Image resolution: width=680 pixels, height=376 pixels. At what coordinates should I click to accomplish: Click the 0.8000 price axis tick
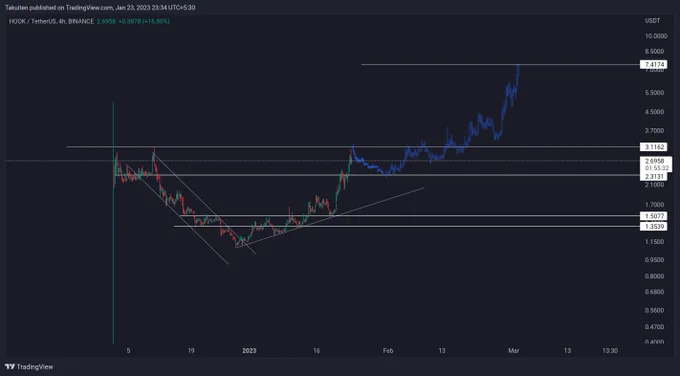pos(655,276)
